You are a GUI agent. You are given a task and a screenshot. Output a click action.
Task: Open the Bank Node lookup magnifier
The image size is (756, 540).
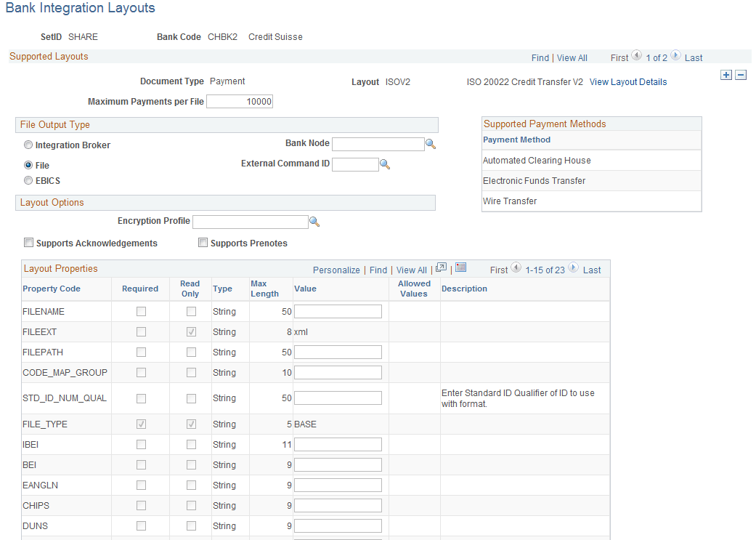click(431, 144)
